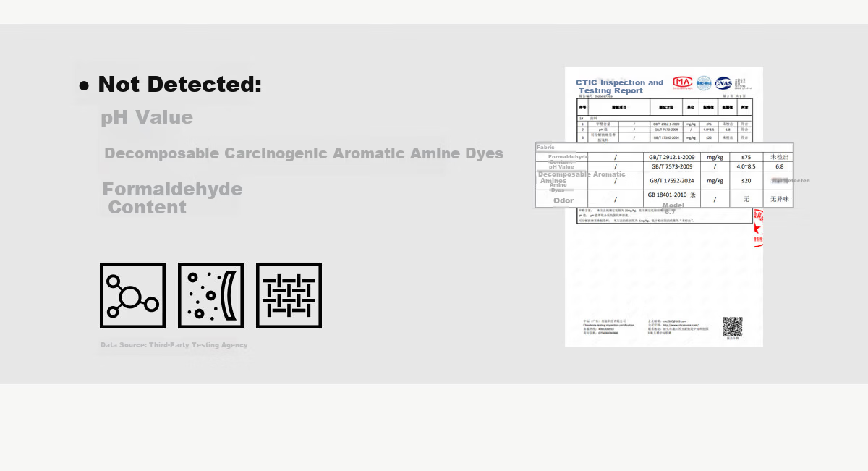This screenshot has width=868, height=471.
Task: Click the particles and curved barrier icon
Action: click(x=210, y=295)
